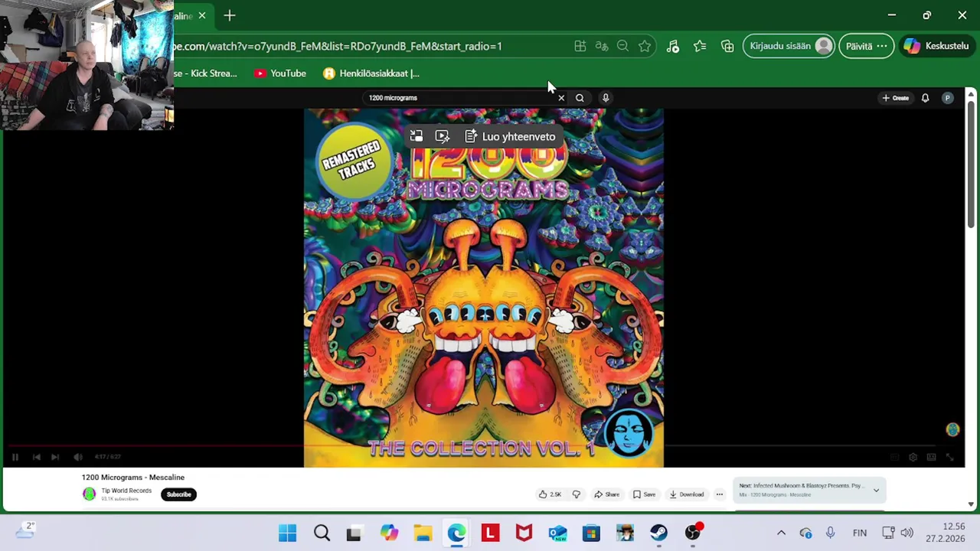The image size is (980, 551).
Task: Click the YouTube Create button
Action: pyautogui.click(x=895, y=98)
